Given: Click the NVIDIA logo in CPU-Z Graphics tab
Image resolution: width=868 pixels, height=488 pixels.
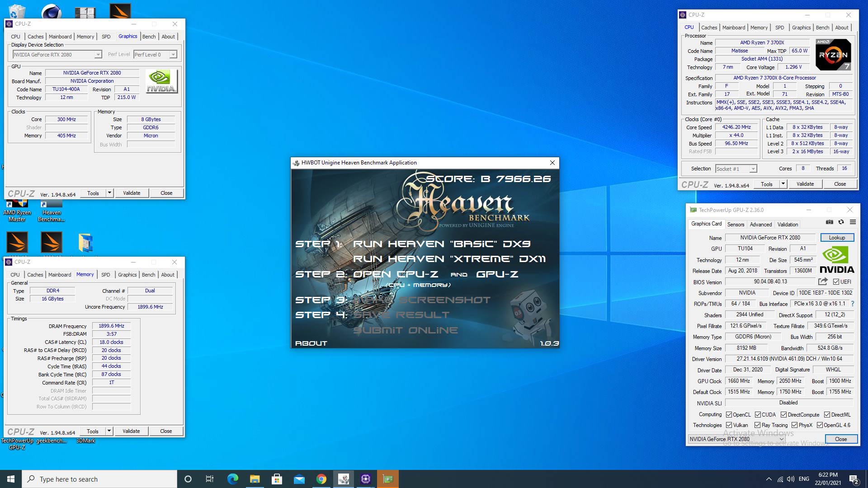Looking at the screenshot, I should click(162, 81).
